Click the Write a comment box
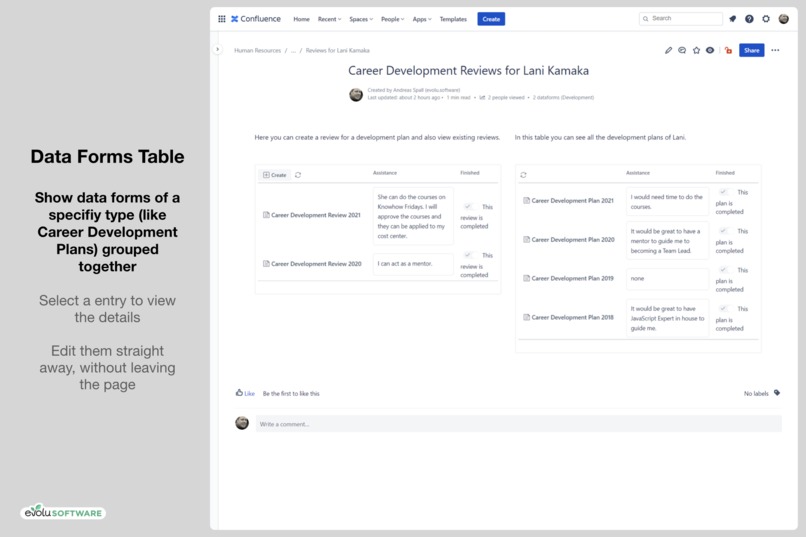This screenshot has width=806, height=537. [519, 424]
